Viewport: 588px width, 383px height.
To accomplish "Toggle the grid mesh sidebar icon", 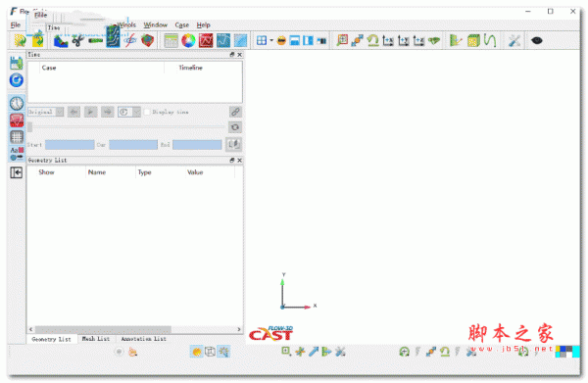I will tap(17, 137).
